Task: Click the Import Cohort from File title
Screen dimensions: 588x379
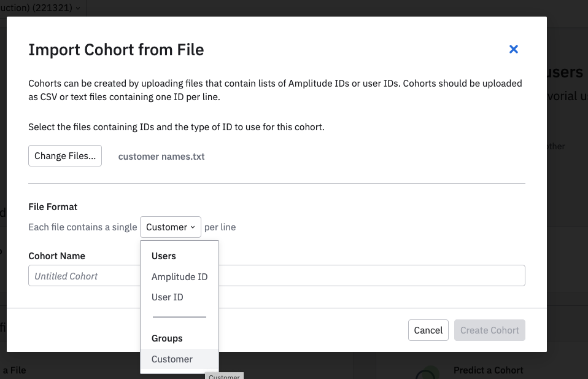Action: point(116,50)
